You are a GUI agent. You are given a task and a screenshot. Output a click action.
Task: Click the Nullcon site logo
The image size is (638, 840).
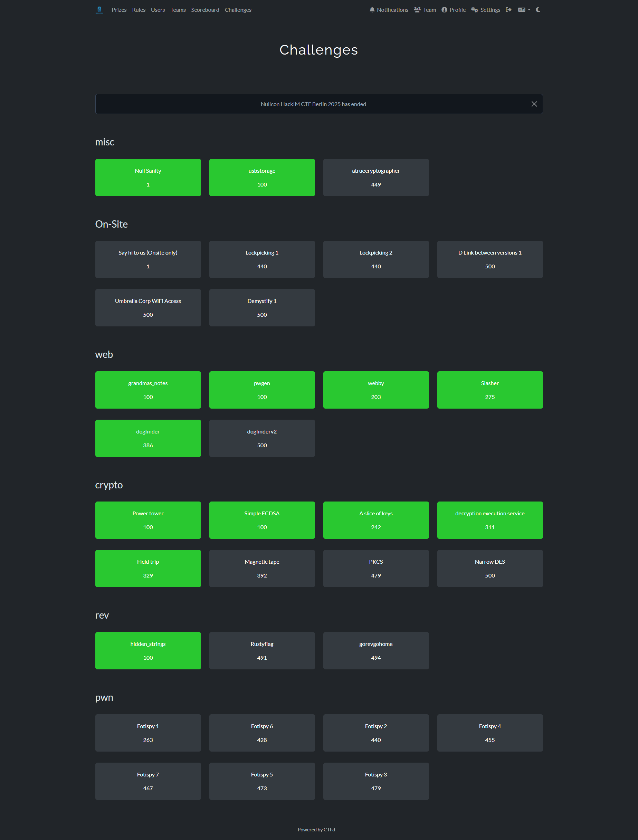pyautogui.click(x=99, y=10)
